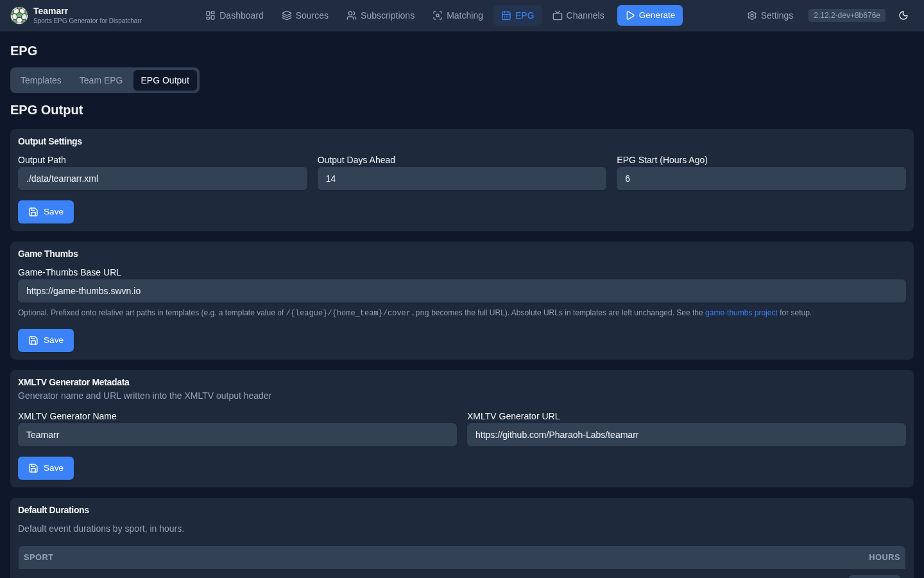Toggle dark mode with the moon icon
The image size is (924, 578).
[x=903, y=15]
